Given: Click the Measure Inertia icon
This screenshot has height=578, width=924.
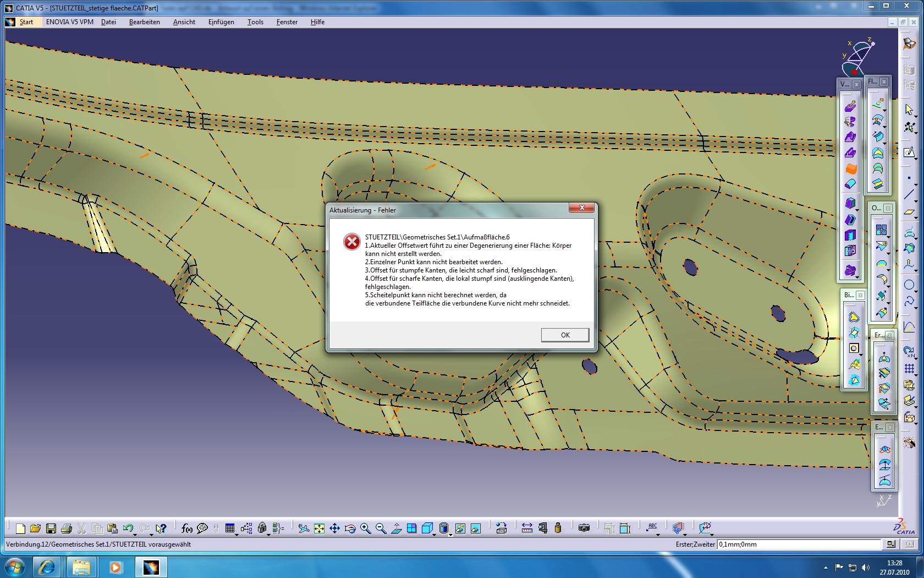Looking at the screenshot, I should (x=558, y=528).
